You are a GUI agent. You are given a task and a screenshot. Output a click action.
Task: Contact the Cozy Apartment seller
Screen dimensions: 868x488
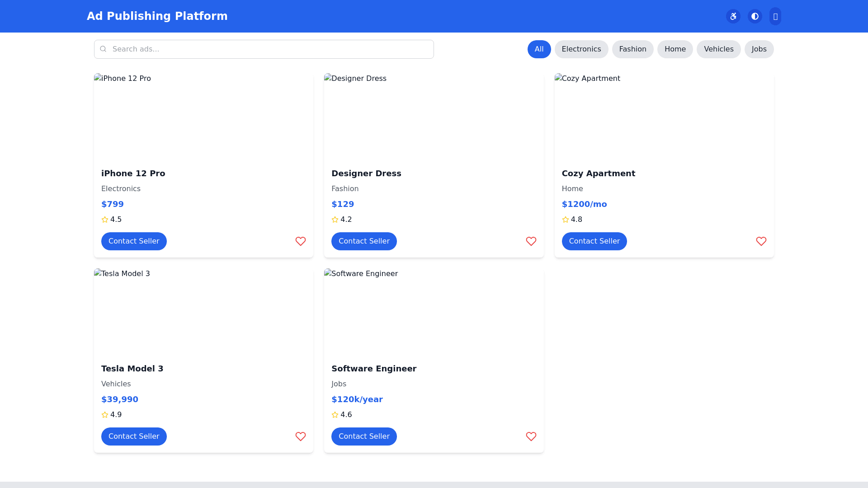[x=594, y=241]
